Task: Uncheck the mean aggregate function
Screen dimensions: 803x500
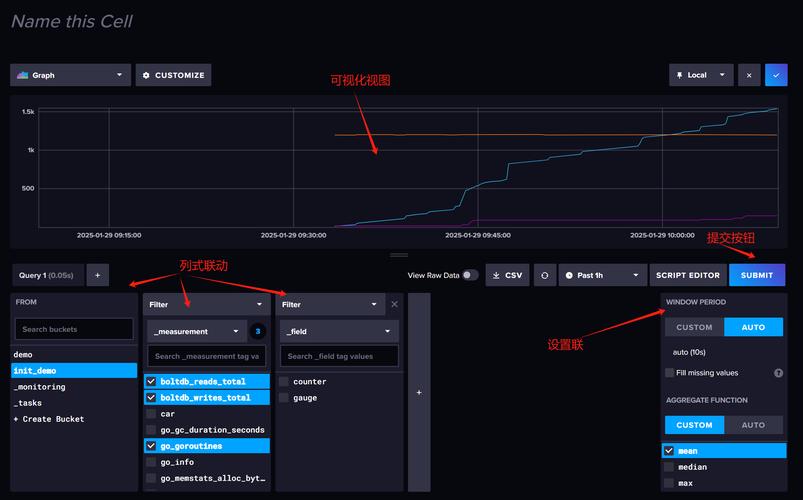Action: click(669, 451)
